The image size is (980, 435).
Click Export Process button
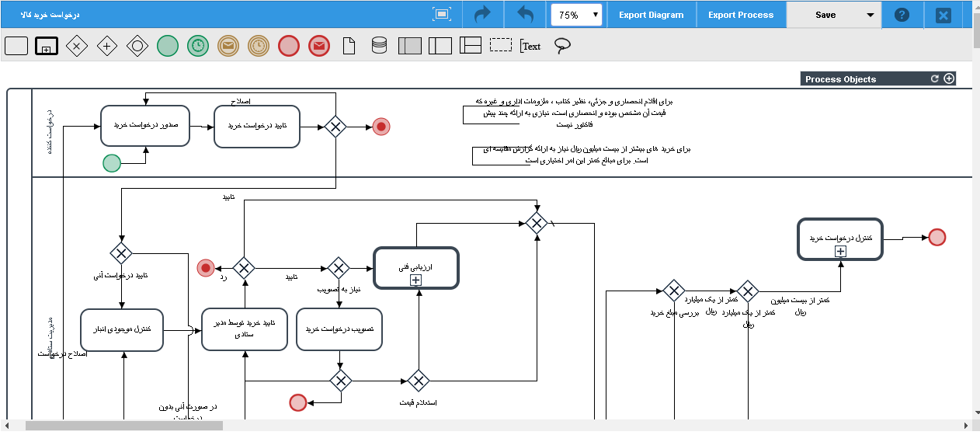(740, 15)
